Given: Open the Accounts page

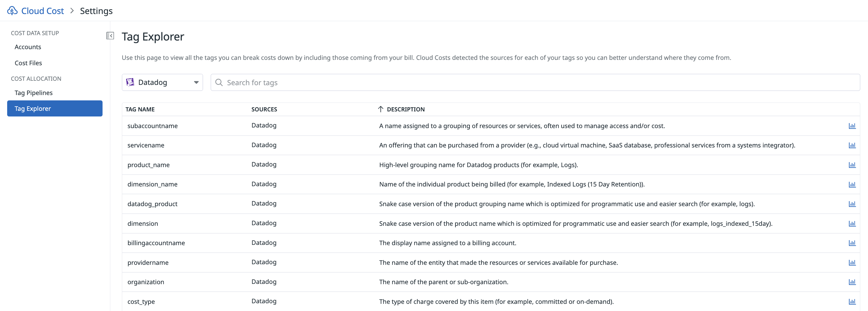Looking at the screenshot, I should tap(28, 47).
